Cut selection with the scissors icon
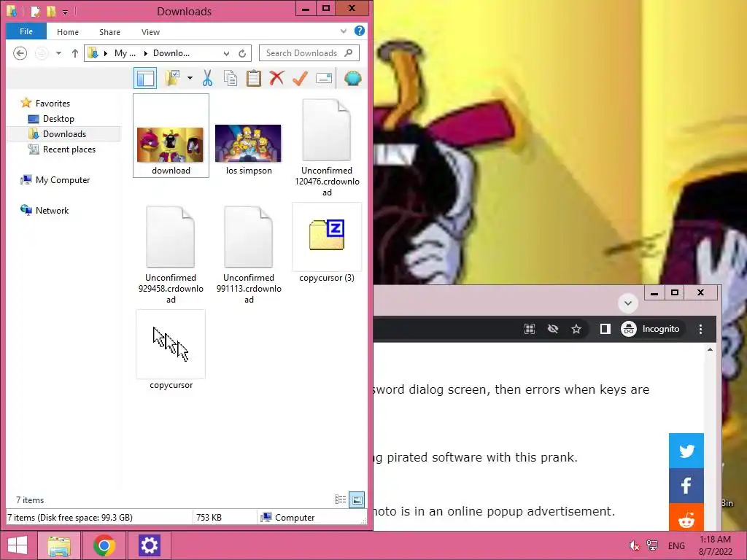The image size is (747, 560). pos(207,78)
